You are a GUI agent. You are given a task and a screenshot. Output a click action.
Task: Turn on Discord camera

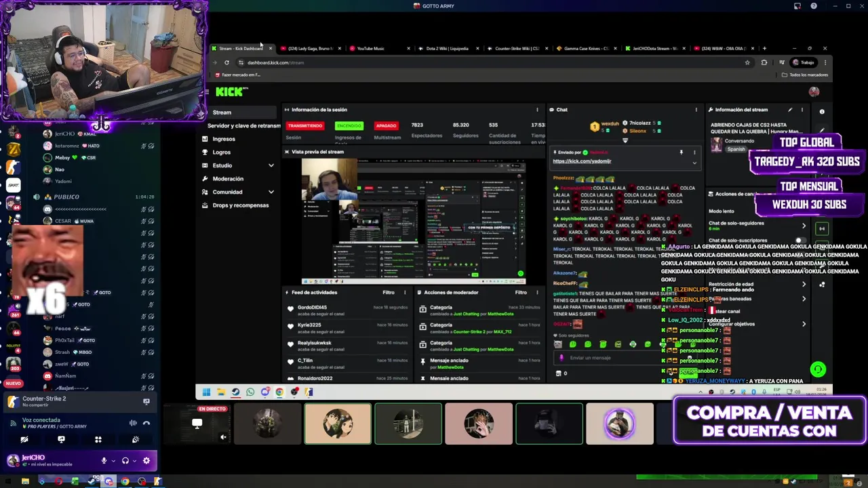pyautogui.click(x=24, y=440)
